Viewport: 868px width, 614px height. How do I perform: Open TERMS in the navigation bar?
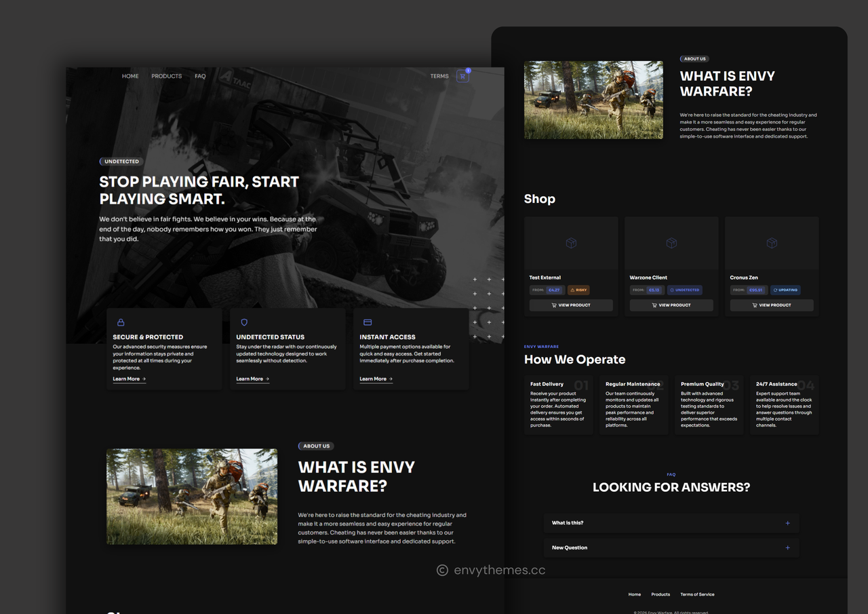(439, 76)
